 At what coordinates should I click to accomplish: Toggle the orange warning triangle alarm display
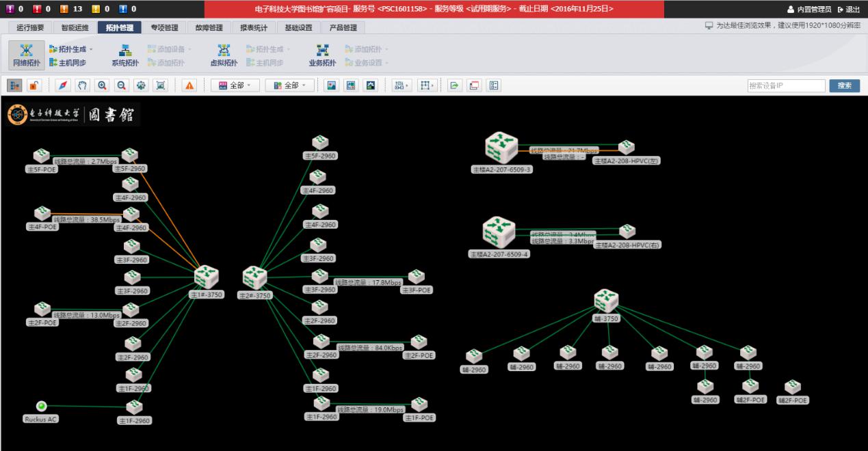[189, 85]
